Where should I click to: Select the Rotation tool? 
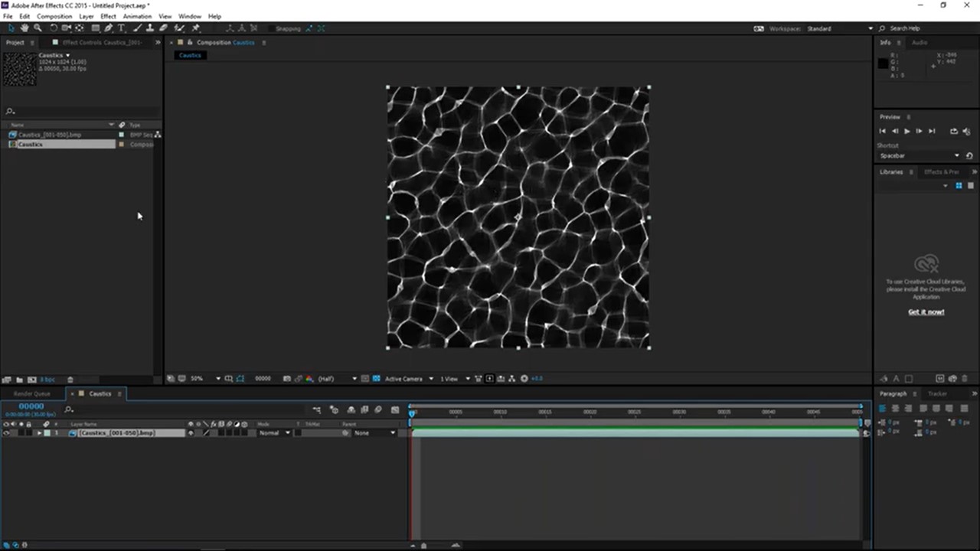point(54,28)
